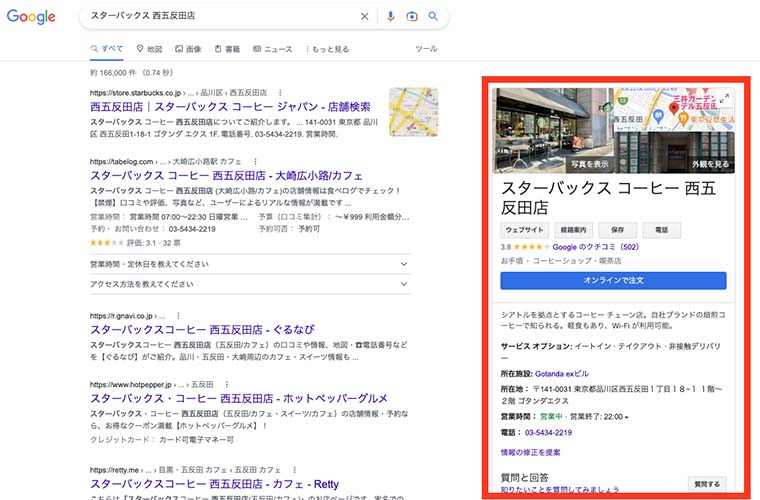Expand the map in knowledge panel

[x=725, y=98]
